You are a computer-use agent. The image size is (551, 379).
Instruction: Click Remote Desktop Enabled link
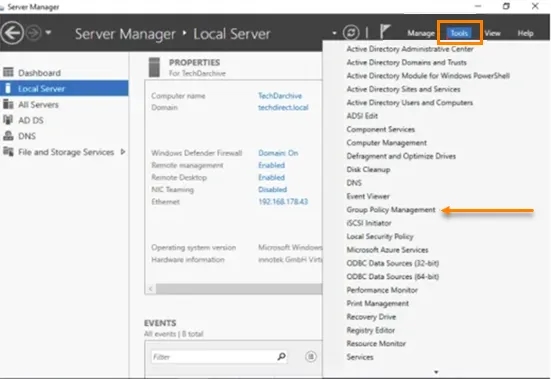coord(272,177)
